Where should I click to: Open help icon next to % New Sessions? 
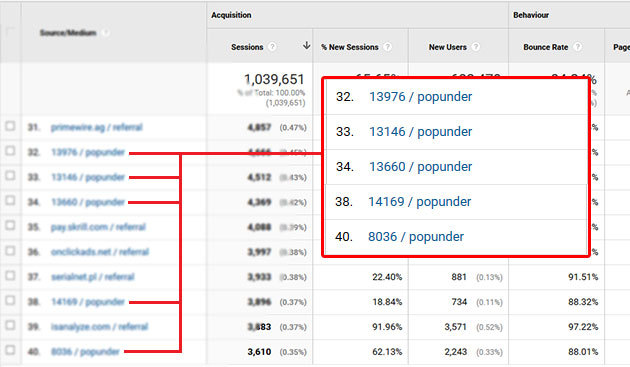coord(387,47)
